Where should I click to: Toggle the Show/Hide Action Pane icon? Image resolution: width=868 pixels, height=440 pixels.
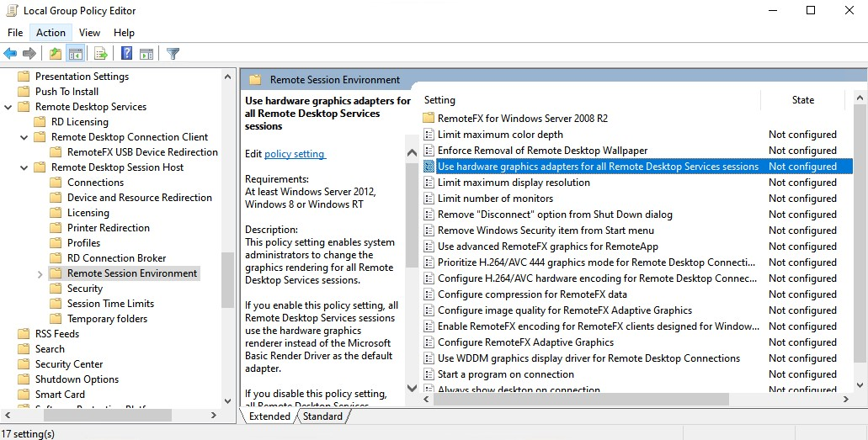[x=146, y=54]
